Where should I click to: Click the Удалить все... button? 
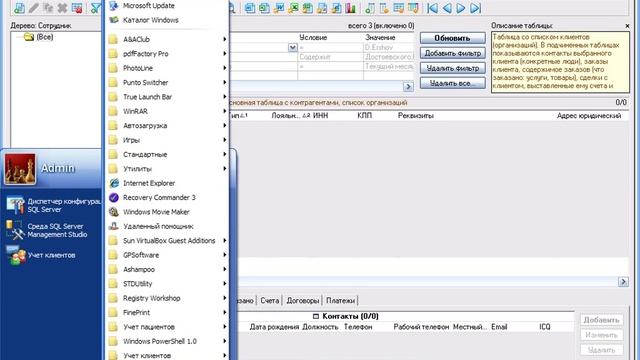452,83
